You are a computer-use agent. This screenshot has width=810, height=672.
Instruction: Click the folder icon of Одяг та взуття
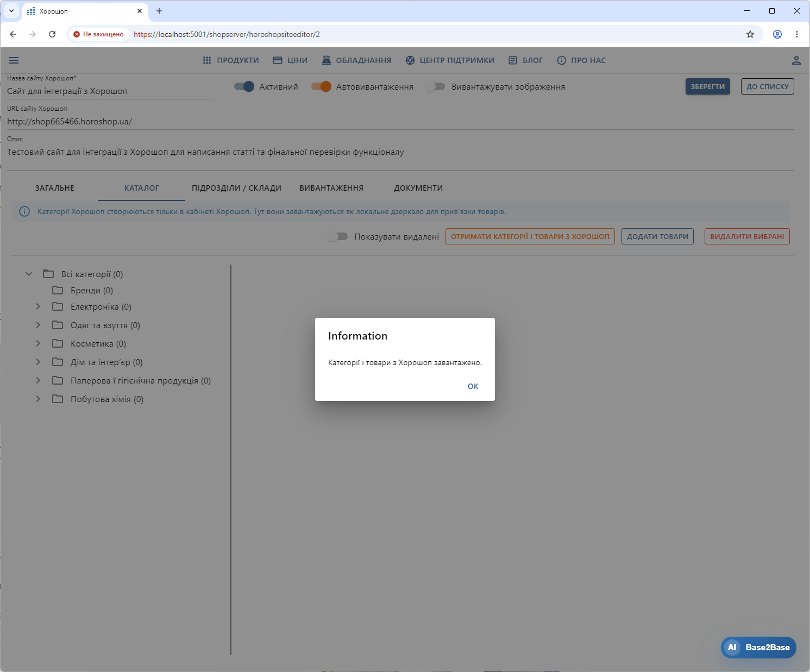[58, 325]
